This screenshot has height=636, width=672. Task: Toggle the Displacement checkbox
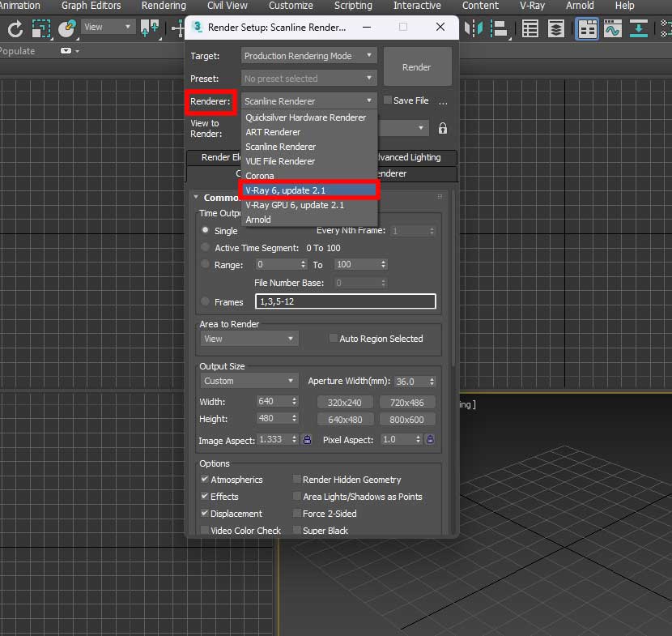click(x=204, y=513)
